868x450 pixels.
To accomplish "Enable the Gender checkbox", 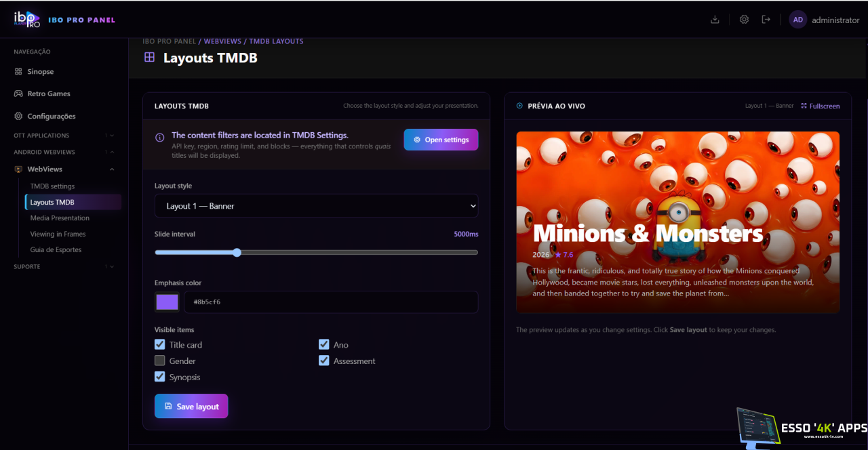I will tap(160, 361).
